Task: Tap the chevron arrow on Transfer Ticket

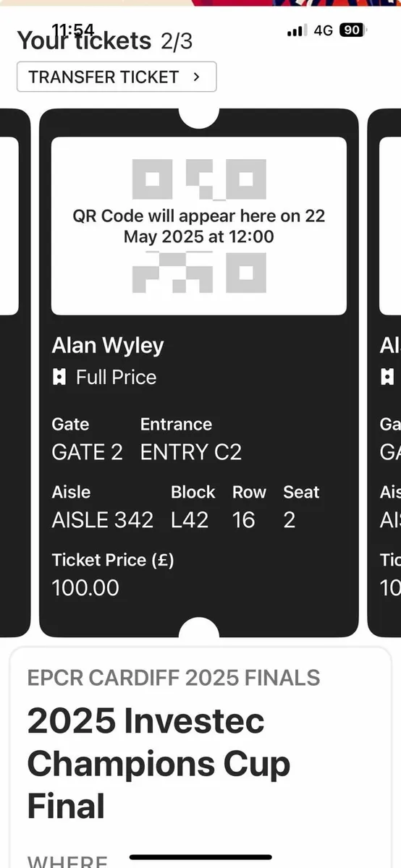Action: point(196,77)
